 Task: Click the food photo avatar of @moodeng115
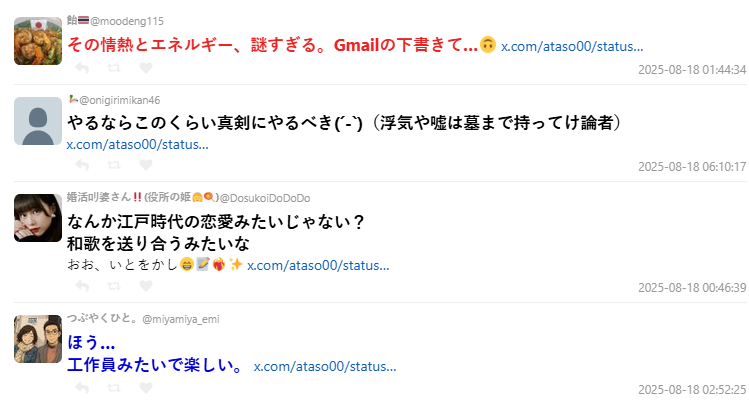click(x=38, y=41)
